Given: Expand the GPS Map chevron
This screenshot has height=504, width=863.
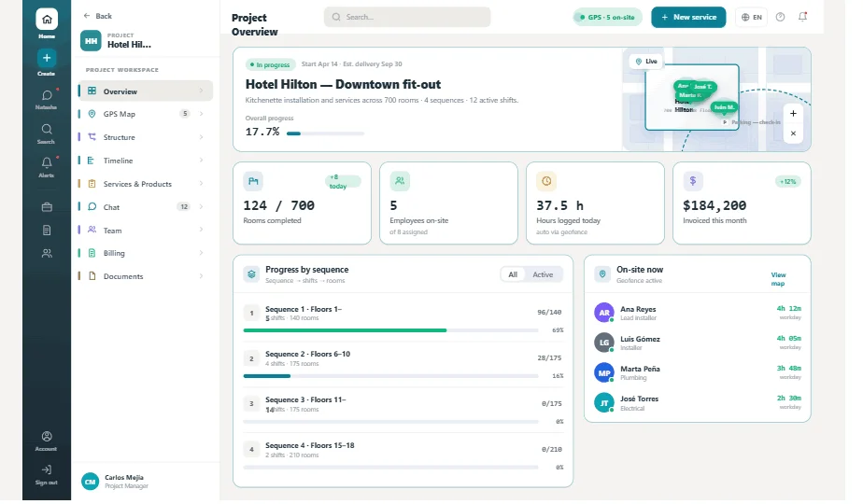Looking at the screenshot, I should click(202, 114).
